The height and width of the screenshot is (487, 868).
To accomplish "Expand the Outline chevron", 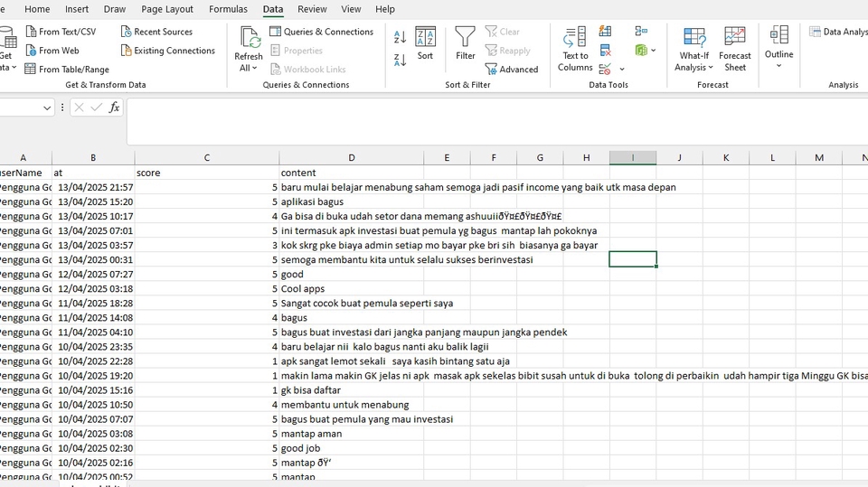I will 778,66.
